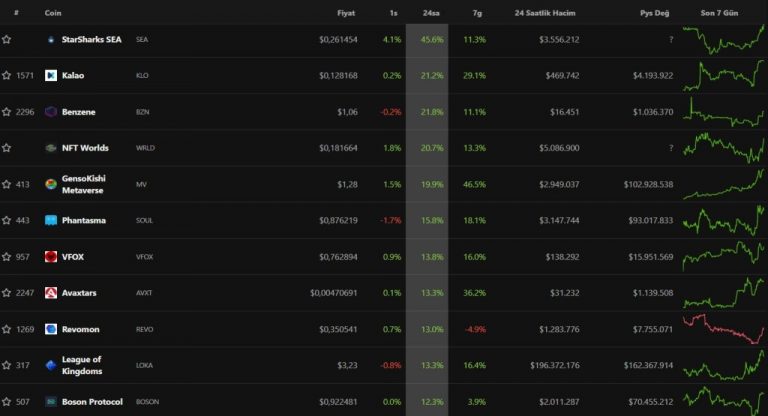Click the -4.9% seven-day change
The height and width of the screenshot is (416, 768).
click(x=475, y=329)
